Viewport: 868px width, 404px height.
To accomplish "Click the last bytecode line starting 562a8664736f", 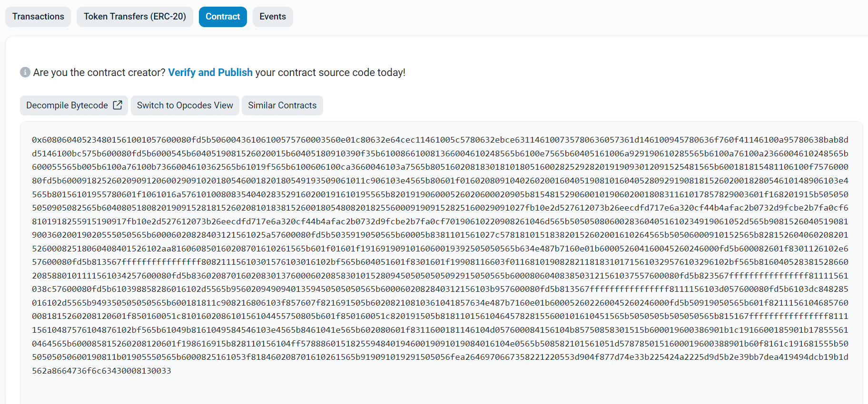I will coord(101,371).
